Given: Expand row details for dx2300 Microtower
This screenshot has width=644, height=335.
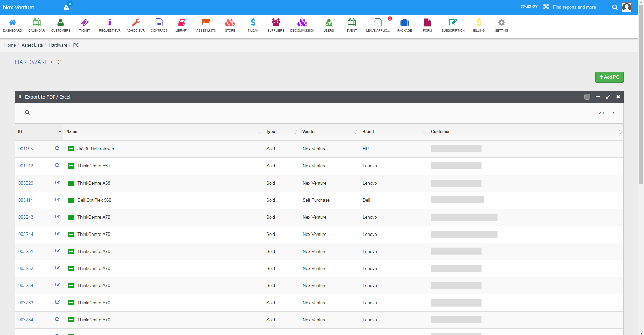Looking at the screenshot, I should point(71,149).
